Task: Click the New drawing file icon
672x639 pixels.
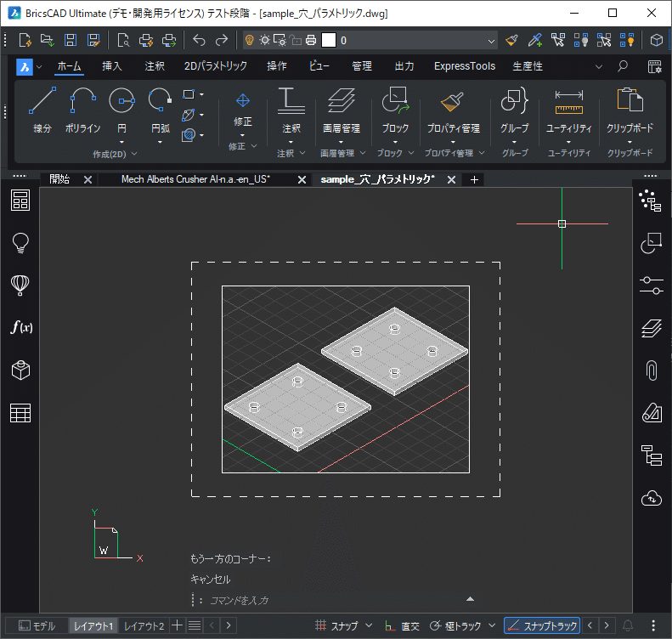Action: tap(25, 40)
